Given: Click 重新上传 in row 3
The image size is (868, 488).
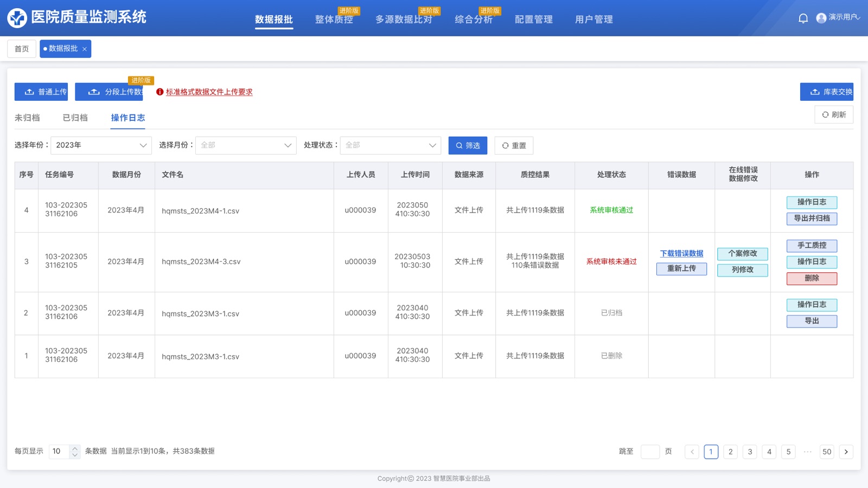Looking at the screenshot, I should (x=681, y=269).
